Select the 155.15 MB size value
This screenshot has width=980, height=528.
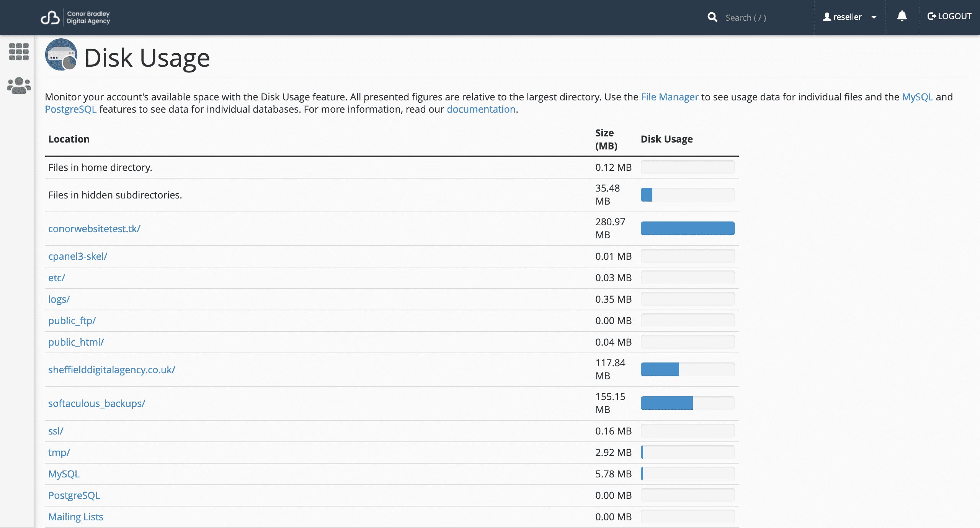click(x=610, y=403)
